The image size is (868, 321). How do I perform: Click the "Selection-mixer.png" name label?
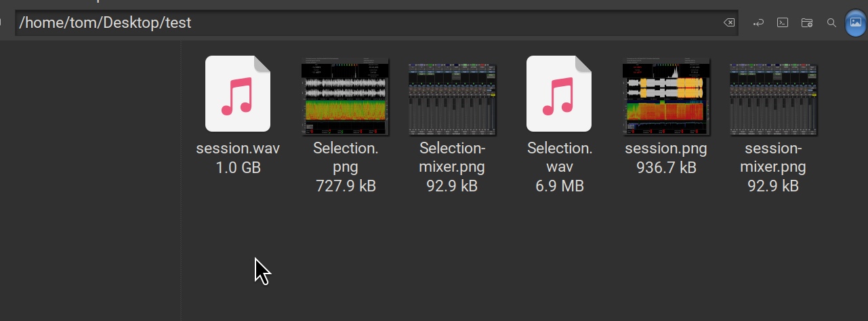click(452, 157)
